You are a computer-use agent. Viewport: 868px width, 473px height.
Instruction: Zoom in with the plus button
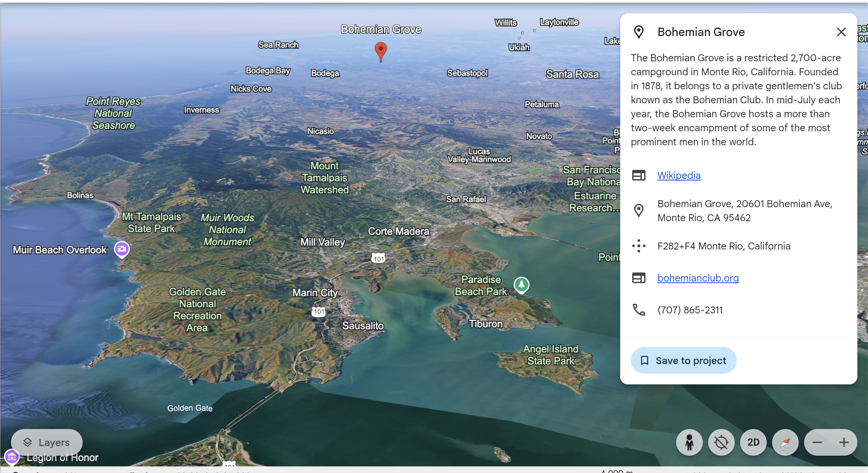pyautogui.click(x=844, y=442)
